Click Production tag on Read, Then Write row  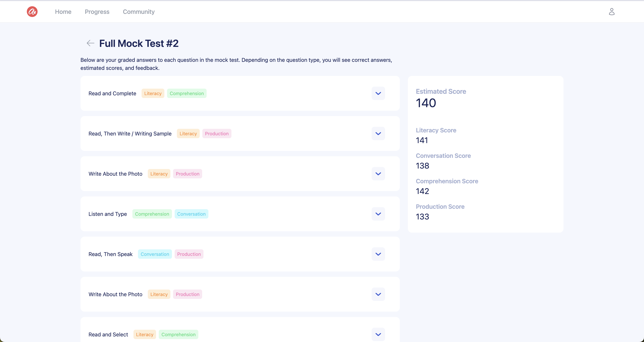216,133
